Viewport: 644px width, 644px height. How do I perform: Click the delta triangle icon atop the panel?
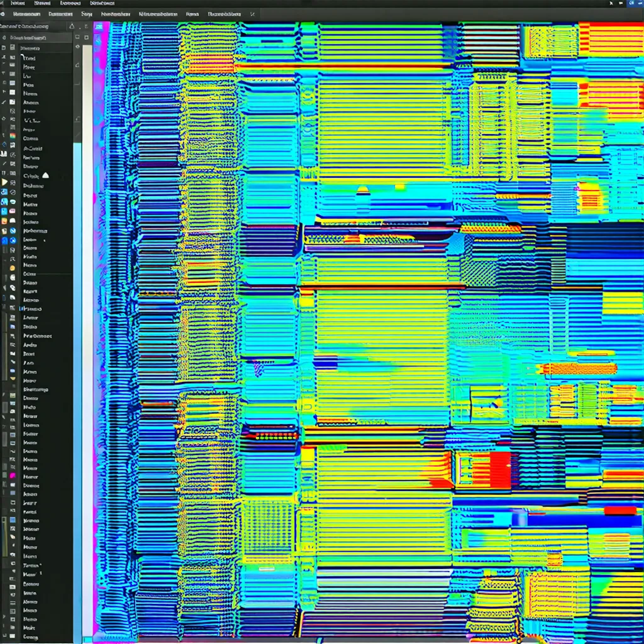pyautogui.click(x=71, y=26)
